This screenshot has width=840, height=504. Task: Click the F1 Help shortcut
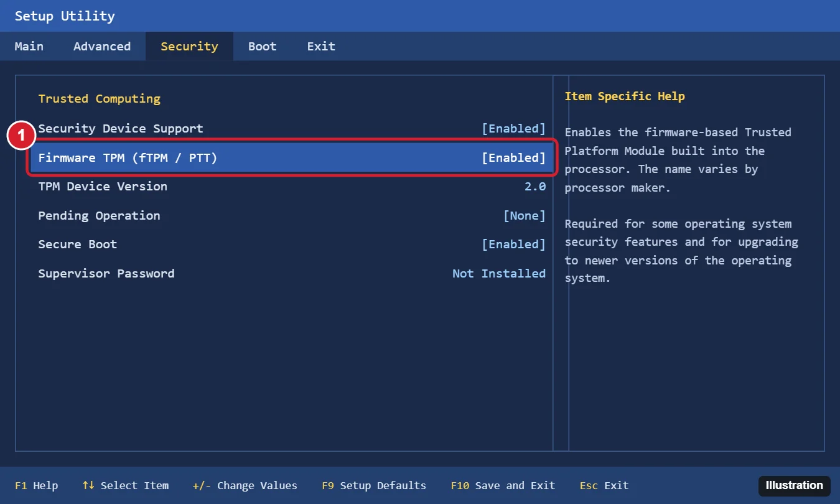(x=36, y=486)
